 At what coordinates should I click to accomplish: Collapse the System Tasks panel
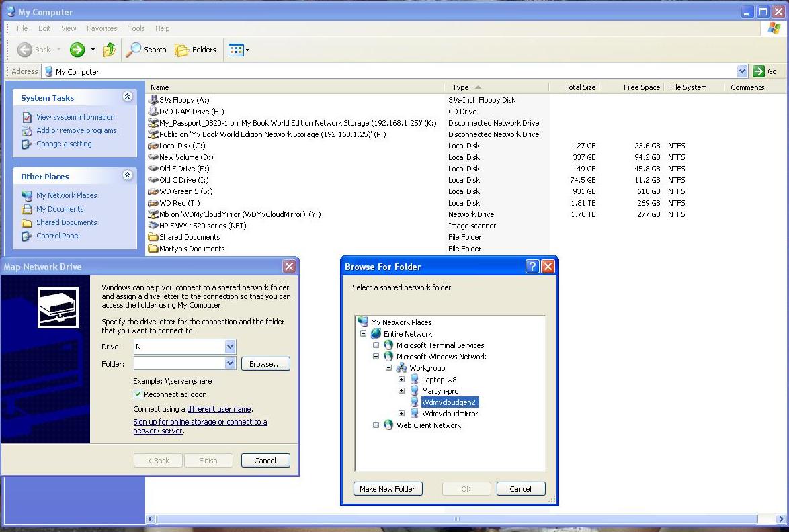[x=128, y=97]
